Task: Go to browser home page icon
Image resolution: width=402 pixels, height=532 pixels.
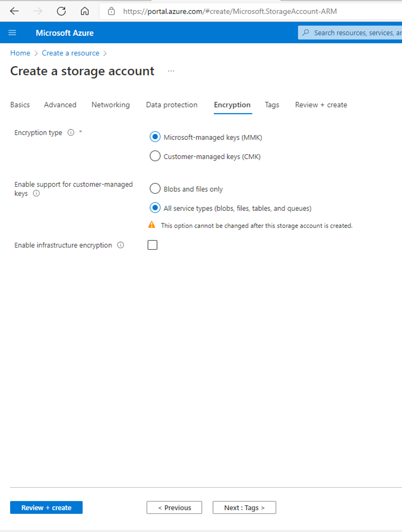Action: tap(84, 11)
